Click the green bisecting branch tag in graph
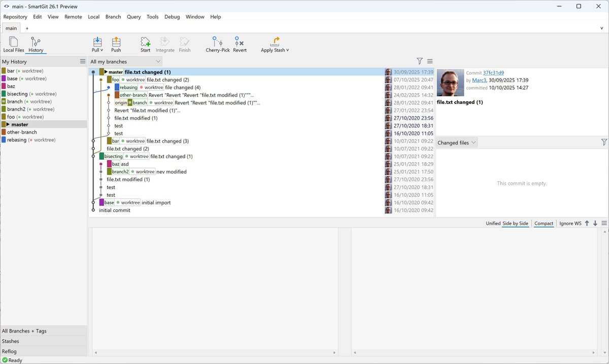609x364 pixels. pyautogui.click(x=111, y=156)
